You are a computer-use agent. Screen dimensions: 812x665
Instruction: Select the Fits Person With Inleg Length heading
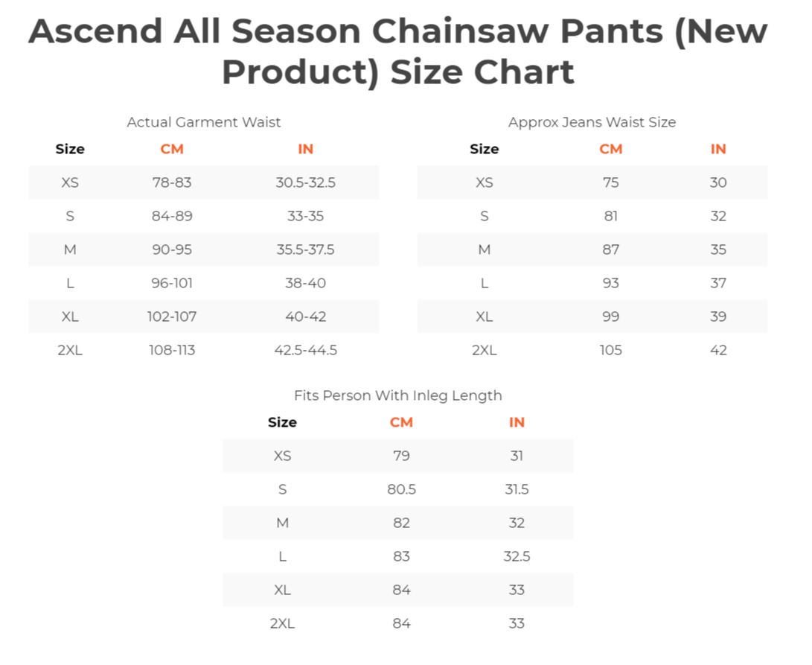(397, 395)
